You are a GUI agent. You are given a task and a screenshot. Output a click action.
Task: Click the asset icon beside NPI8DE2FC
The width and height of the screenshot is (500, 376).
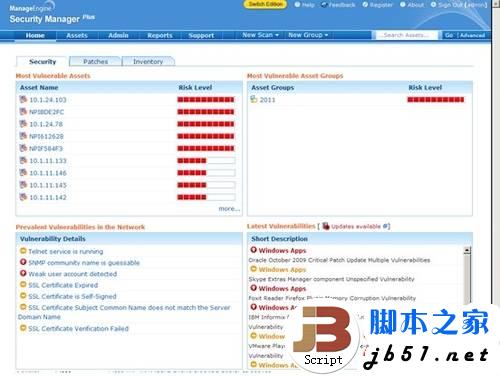(x=23, y=112)
